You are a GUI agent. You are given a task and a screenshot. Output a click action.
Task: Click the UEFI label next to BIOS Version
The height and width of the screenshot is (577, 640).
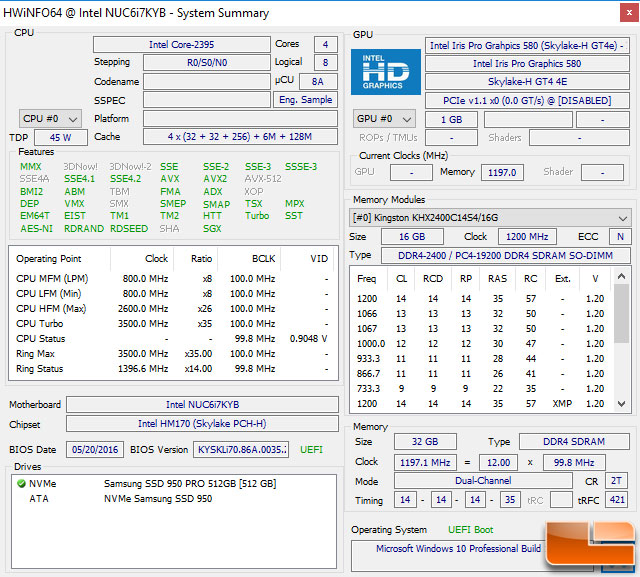(x=311, y=450)
